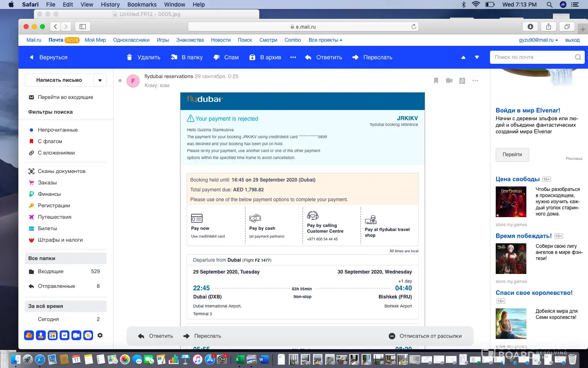This screenshot has width=588, height=368.
Task: Click the bookmark flag icon on email
Action: coord(436,81)
